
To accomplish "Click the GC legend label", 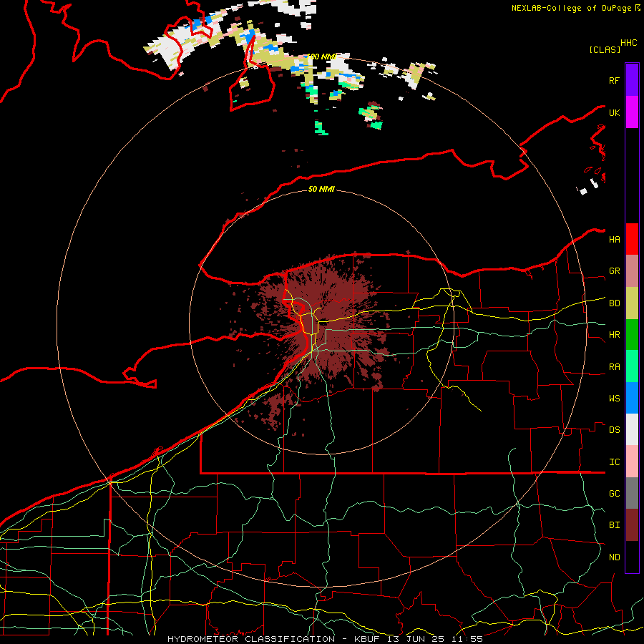I will click(x=615, y=494).
